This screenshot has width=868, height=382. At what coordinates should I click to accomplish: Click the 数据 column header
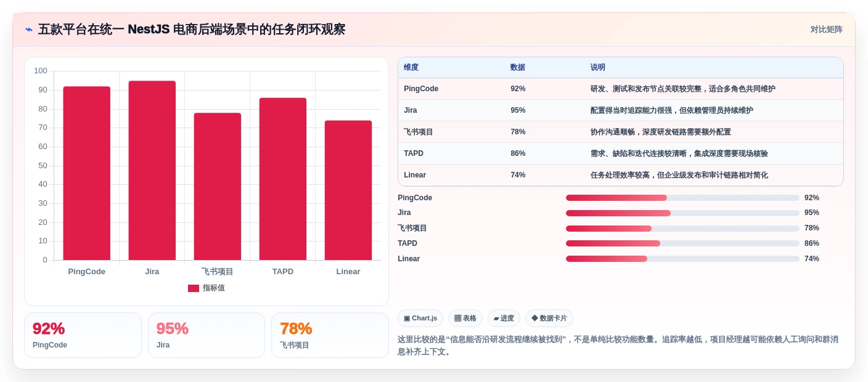point(518,67)
